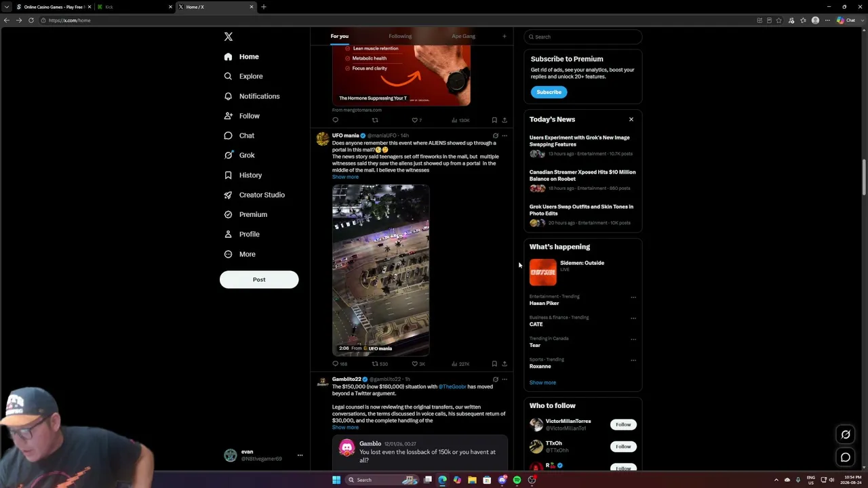Open the Follow page in sidebar
Image resolution: width=868 pixels, height=488 pixels.
point(242,116)
